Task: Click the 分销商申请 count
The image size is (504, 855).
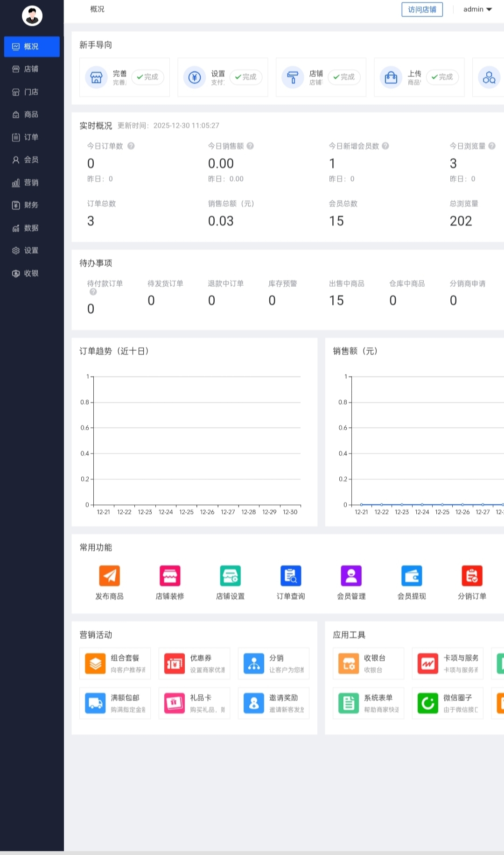Action: point(453,300)
